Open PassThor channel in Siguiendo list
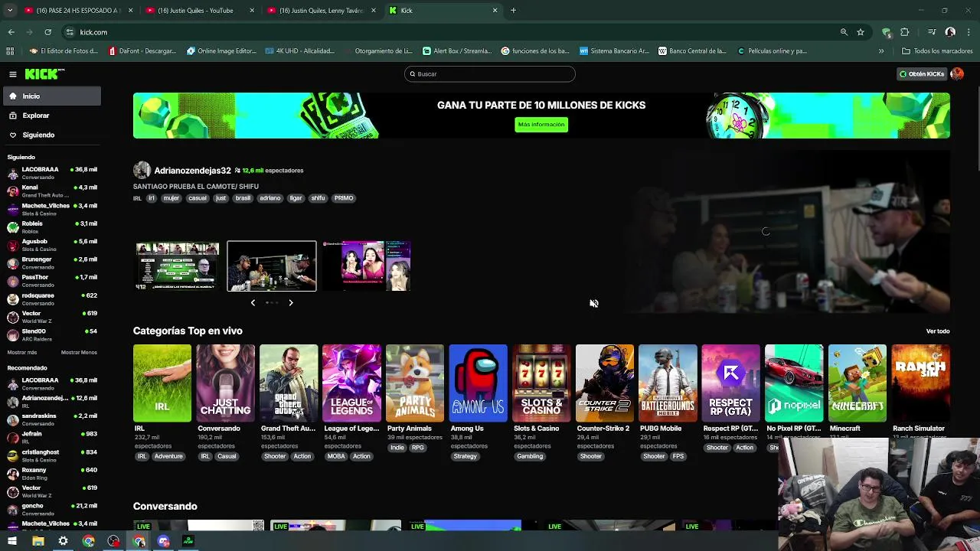 click(x=51, y=281)
